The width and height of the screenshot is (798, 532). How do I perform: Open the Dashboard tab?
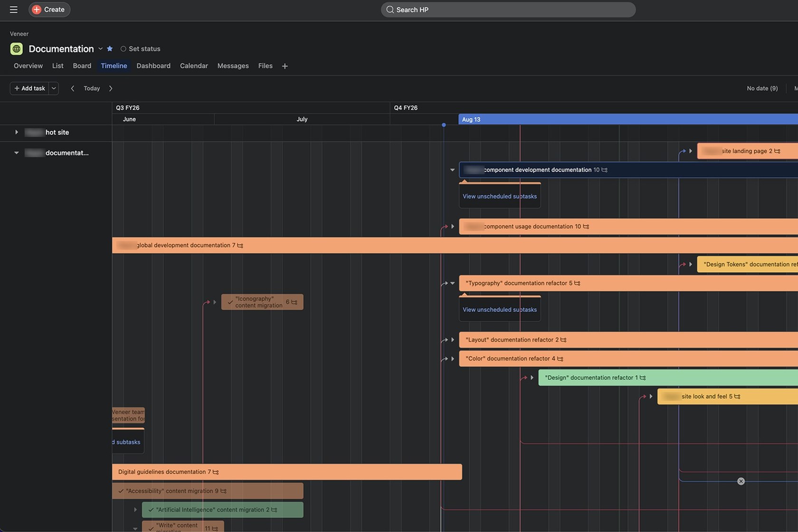coord(153,66)
